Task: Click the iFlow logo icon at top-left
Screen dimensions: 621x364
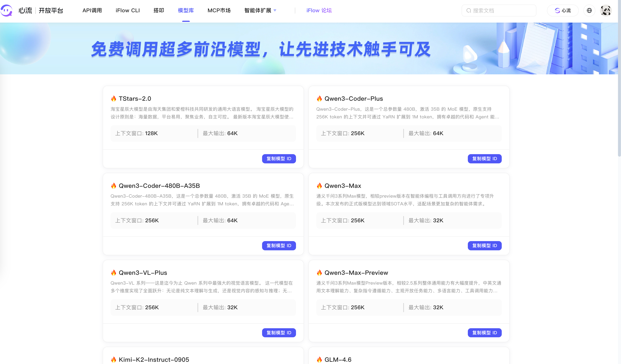Action: (6, 11)
